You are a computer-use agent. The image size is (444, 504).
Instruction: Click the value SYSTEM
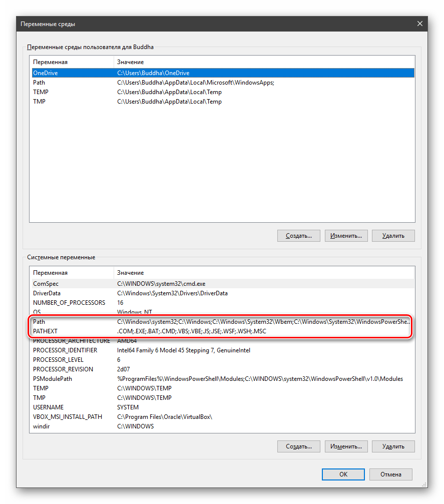[x=128, y=407]
